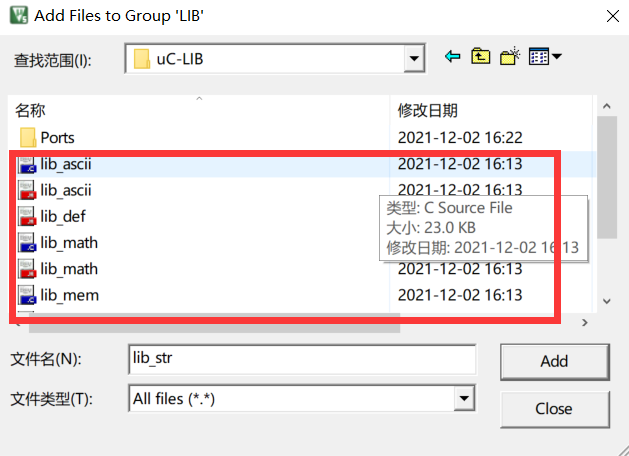Click the horizontal scrollbar thumb

pyautogui.click(x=214, y=323)
